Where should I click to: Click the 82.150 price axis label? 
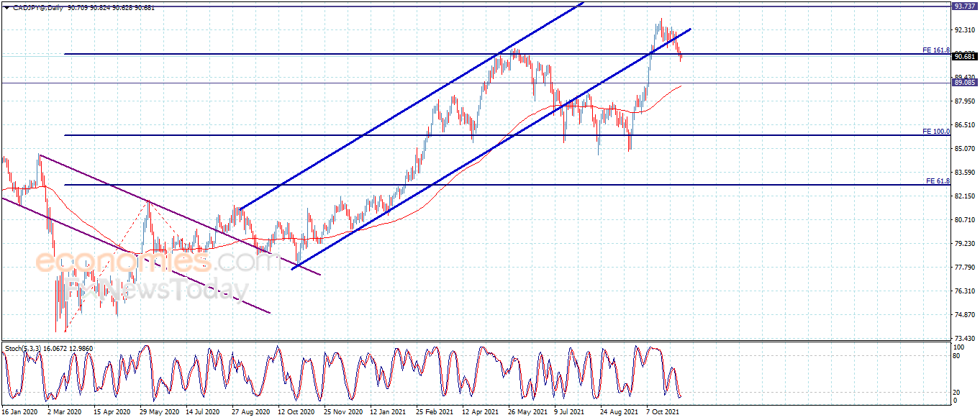(965, 196)
